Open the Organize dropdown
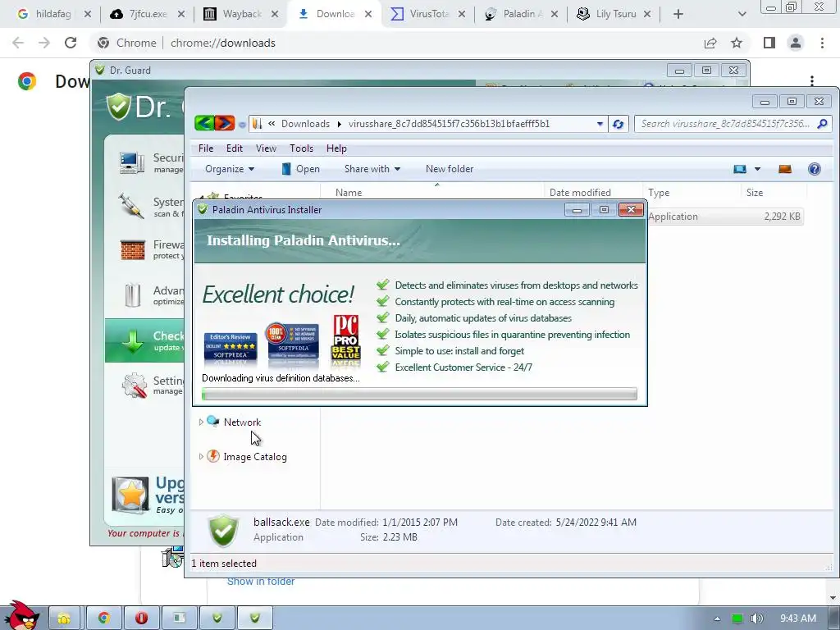This screenshot has height=630, width=840. click(230, 169)
